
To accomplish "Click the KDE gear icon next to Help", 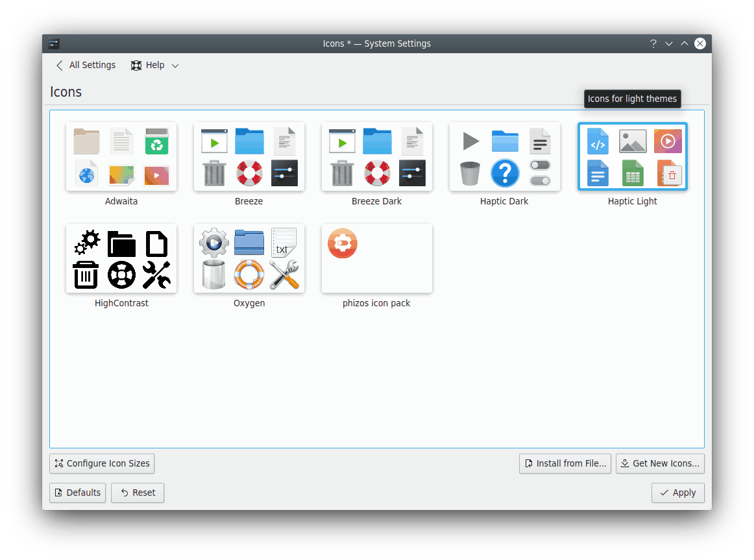I will tap(136, 65).
